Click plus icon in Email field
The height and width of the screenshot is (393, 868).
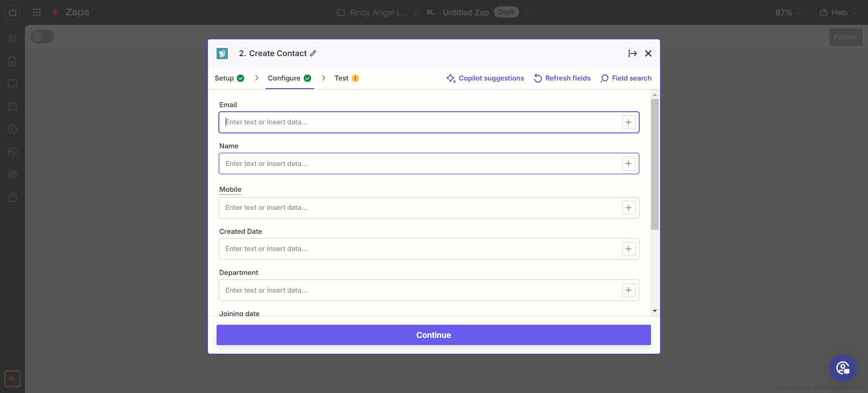point(628,122)
